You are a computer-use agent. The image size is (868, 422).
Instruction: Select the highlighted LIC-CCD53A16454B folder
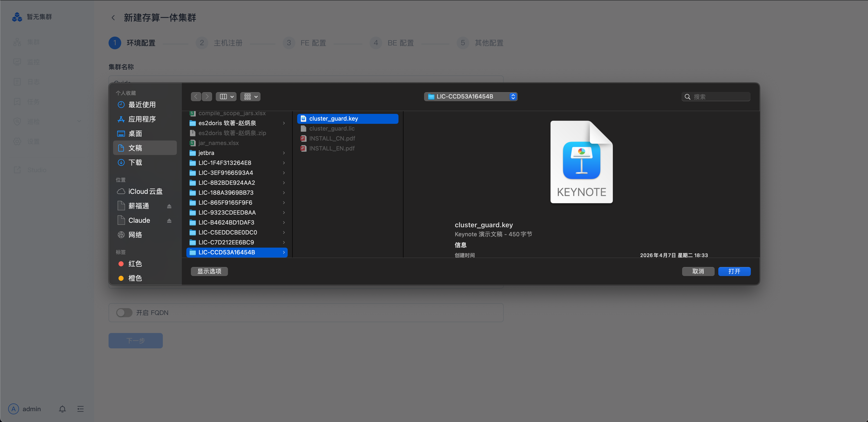click(237, 252)
